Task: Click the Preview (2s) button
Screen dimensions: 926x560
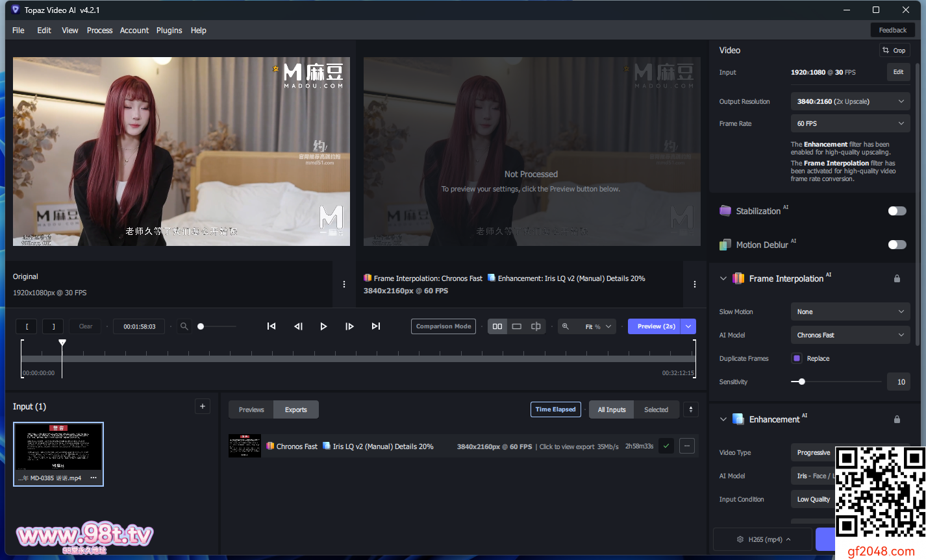Action: [655, 326]
